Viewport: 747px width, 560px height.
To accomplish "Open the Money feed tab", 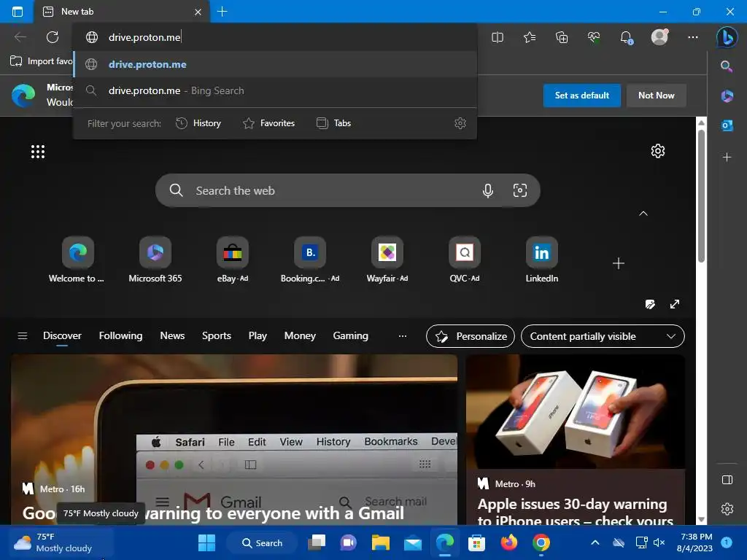I will click(x=300, y=335).
